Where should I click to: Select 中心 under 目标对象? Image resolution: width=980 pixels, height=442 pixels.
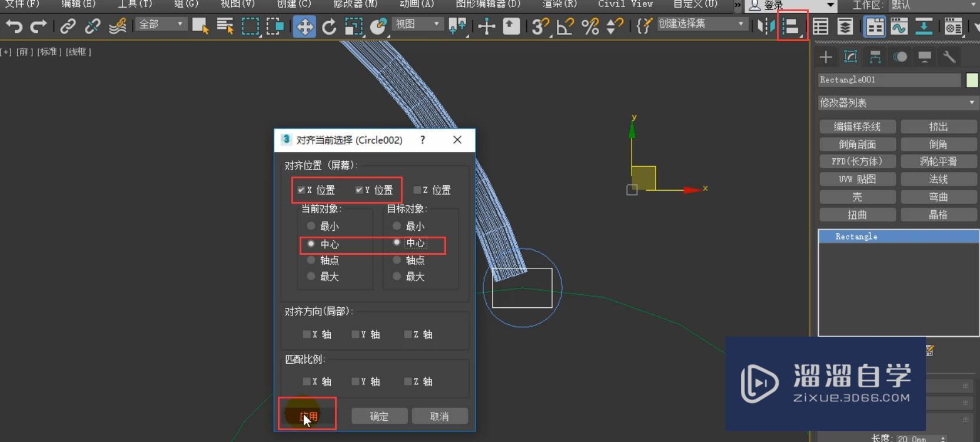[397, 242]
